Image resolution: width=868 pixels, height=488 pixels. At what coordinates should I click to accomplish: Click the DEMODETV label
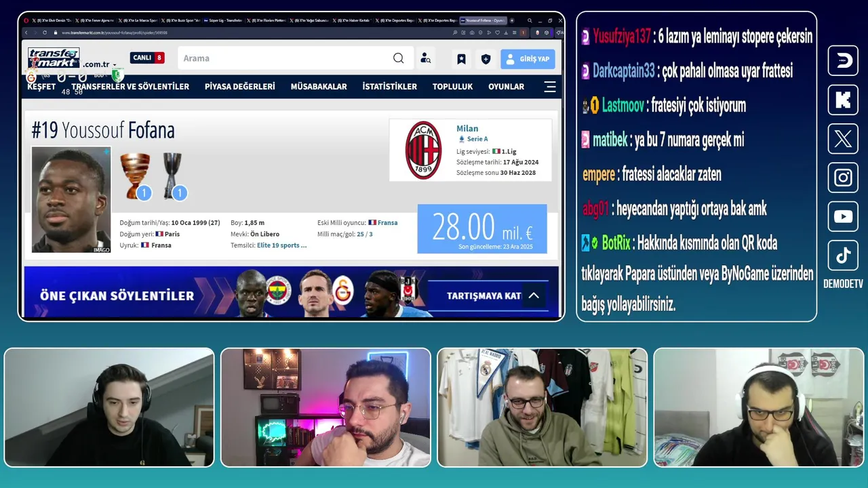(843, 284)
